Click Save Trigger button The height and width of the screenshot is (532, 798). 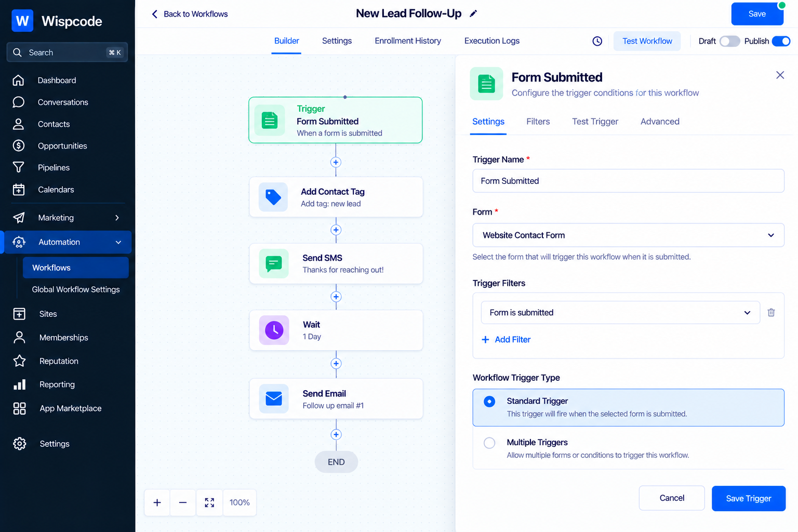point(748,498)
